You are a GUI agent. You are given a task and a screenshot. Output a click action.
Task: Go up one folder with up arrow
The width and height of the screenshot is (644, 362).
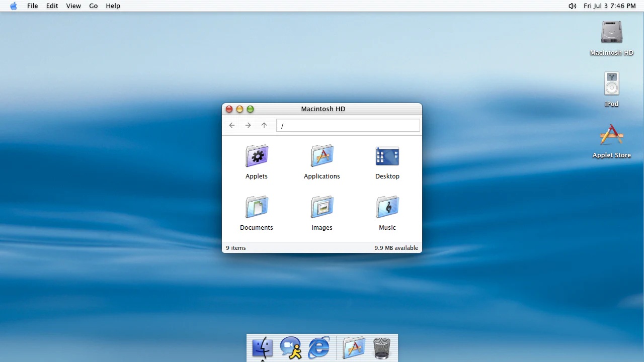click(264, 125)
